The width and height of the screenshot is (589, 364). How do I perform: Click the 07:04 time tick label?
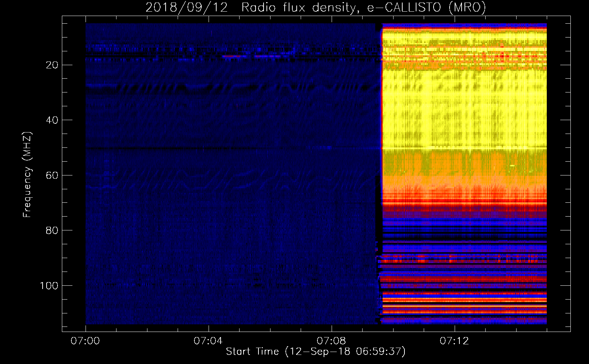(208, 341)
